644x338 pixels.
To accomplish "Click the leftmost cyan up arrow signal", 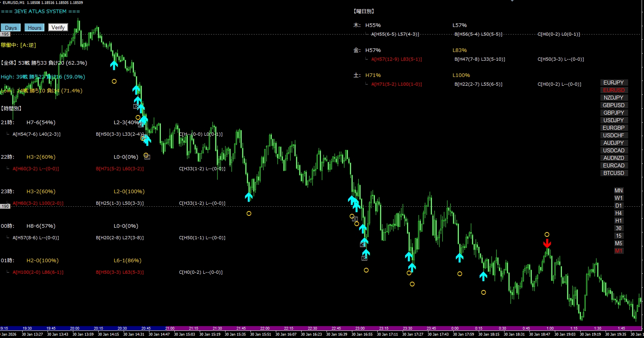I will 114,65.
